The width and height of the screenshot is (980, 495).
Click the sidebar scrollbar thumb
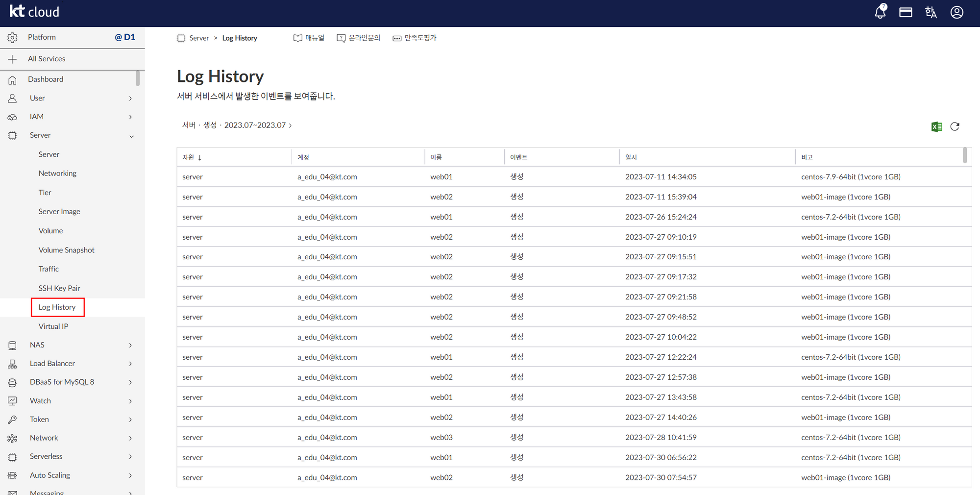pyautogui.click(x=138, y=78)
